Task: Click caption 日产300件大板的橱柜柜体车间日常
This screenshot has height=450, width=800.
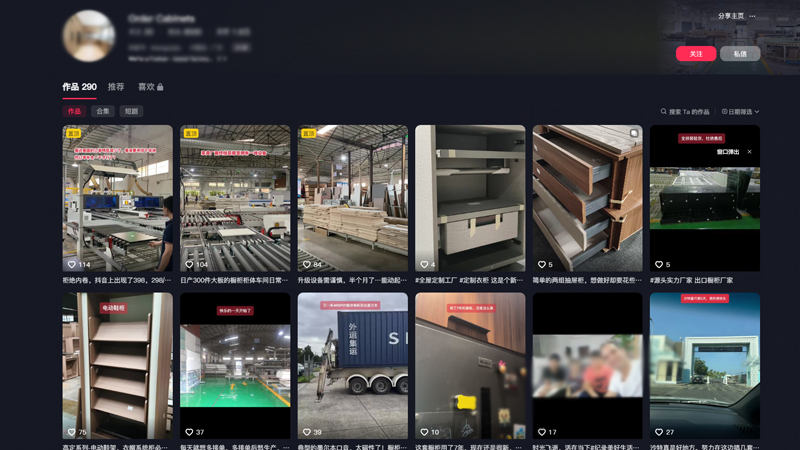Action: 234,280
